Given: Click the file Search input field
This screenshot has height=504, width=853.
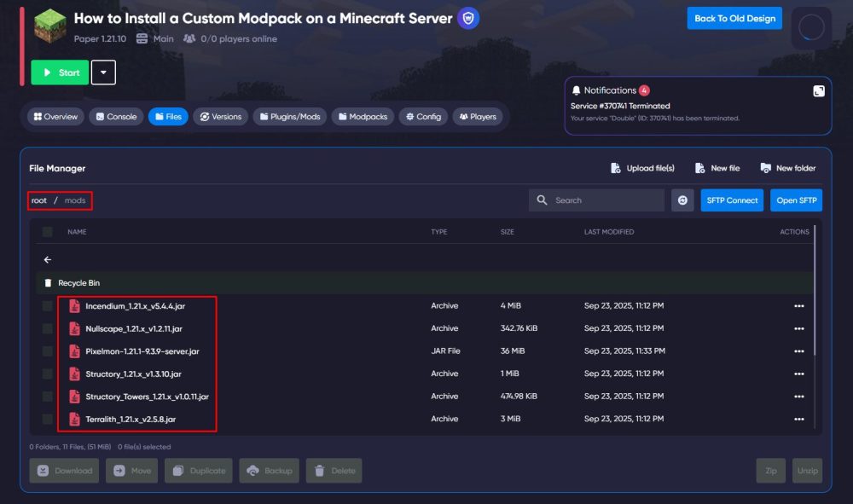Looking at the screenshot, I should click(x=606, y=200).
